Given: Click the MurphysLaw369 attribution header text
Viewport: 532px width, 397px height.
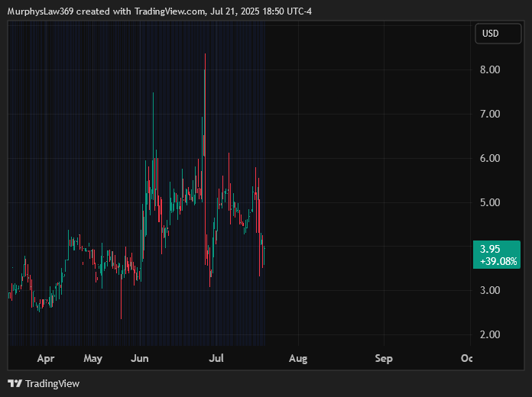Looking at the screenshot, I should coord(160,11).
